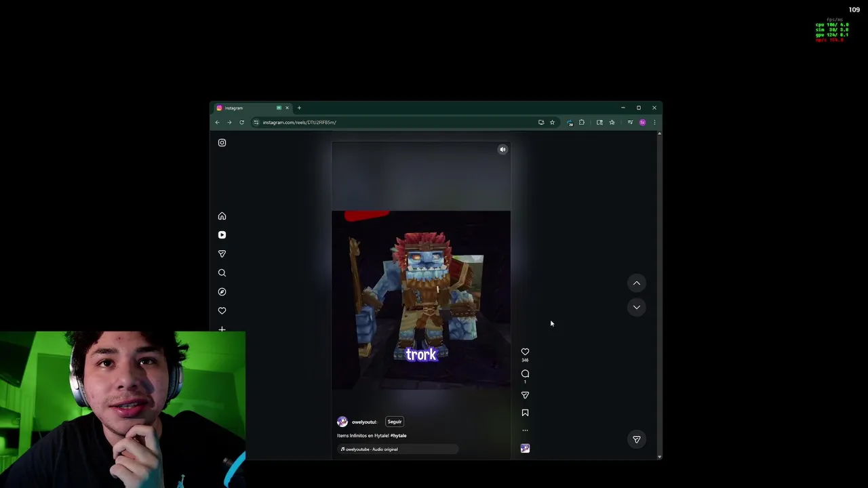Open direct messages in the sidebar
Viewport: 868px width, 488px height.
pos(222,253)
